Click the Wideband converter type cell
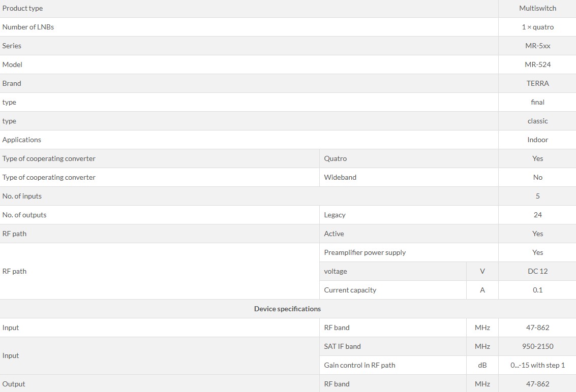This screenshot has height=392, width=576. point(409,177)
